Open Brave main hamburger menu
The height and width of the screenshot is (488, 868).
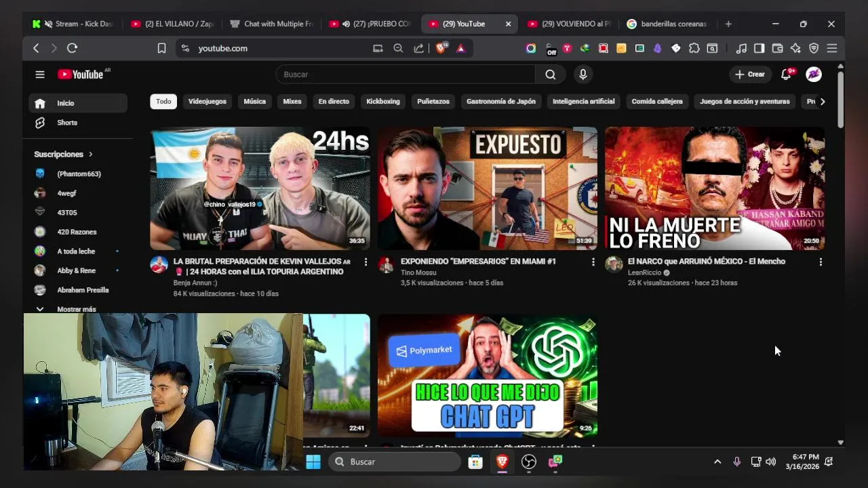click(832, 48)
